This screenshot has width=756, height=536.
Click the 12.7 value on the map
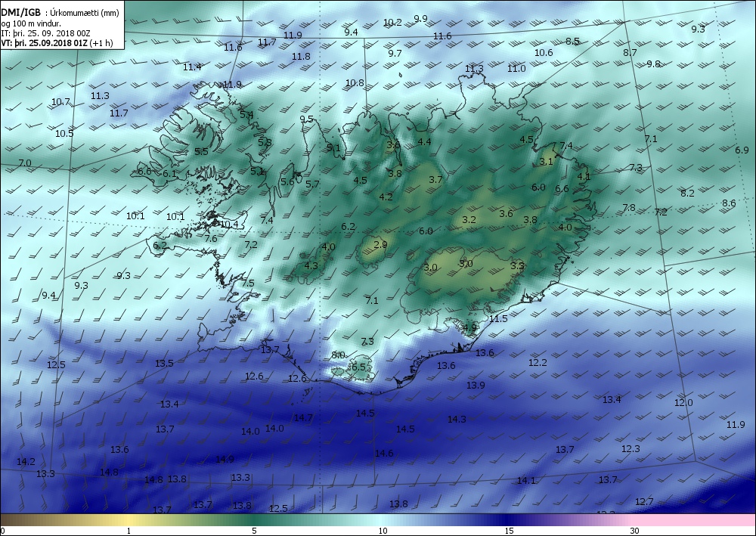643,501
